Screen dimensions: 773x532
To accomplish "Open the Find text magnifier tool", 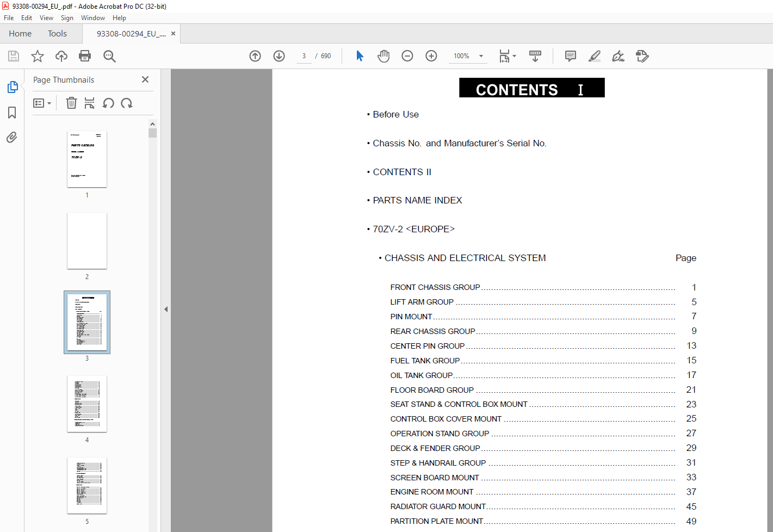I will tap(109, 56).
